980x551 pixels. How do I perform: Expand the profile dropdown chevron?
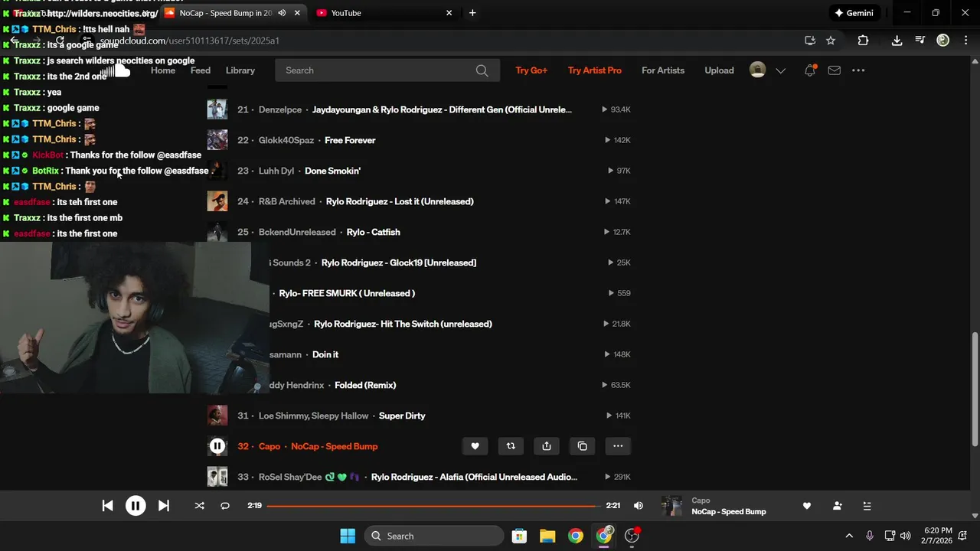coord(780,70)
